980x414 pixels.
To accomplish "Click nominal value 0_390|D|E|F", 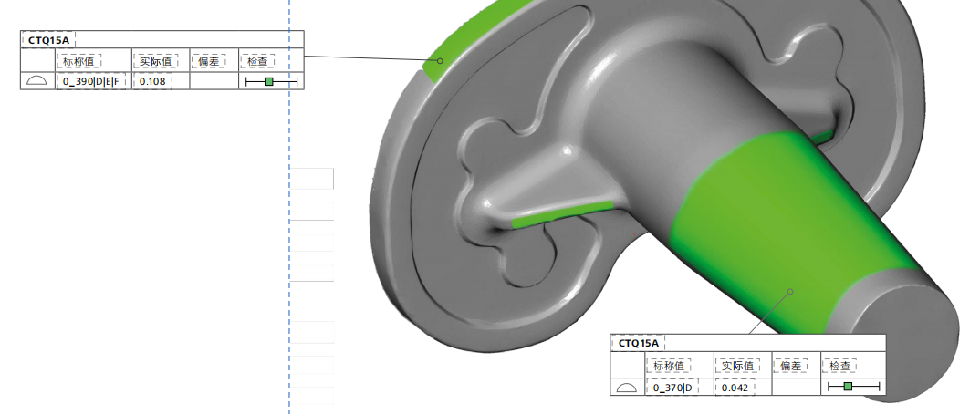I will coord(91,81).
